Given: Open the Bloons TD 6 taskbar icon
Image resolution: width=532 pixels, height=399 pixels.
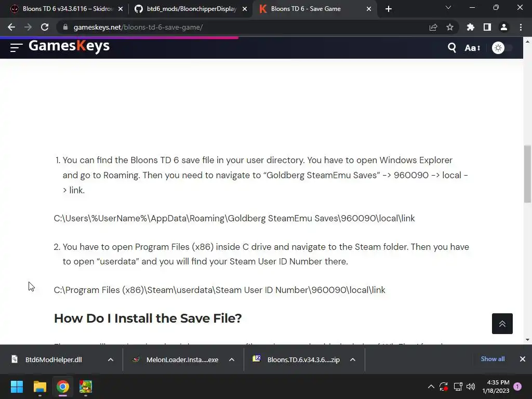Looking at the screenshot, I should (x=86, y=387).
